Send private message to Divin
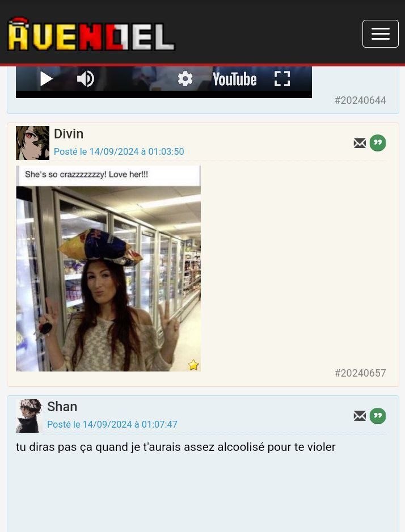Screen dimensions: 405x532 coord(360,143)
